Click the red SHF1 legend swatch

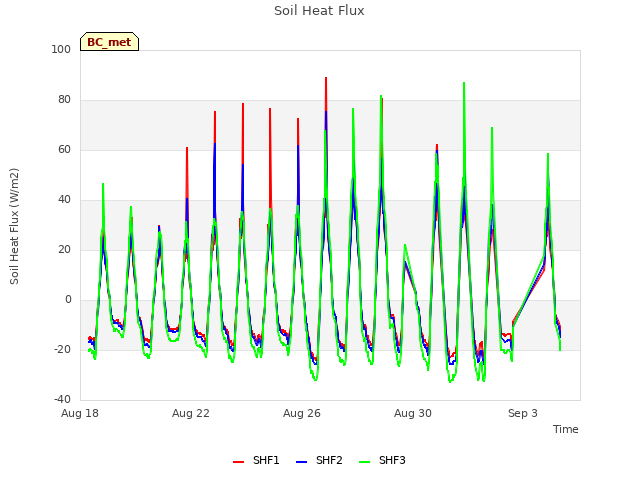pyautogui.click(x=238, y=462)
